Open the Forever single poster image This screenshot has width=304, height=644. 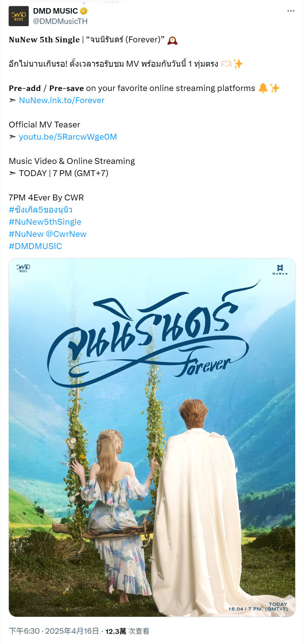coord(152,437)
